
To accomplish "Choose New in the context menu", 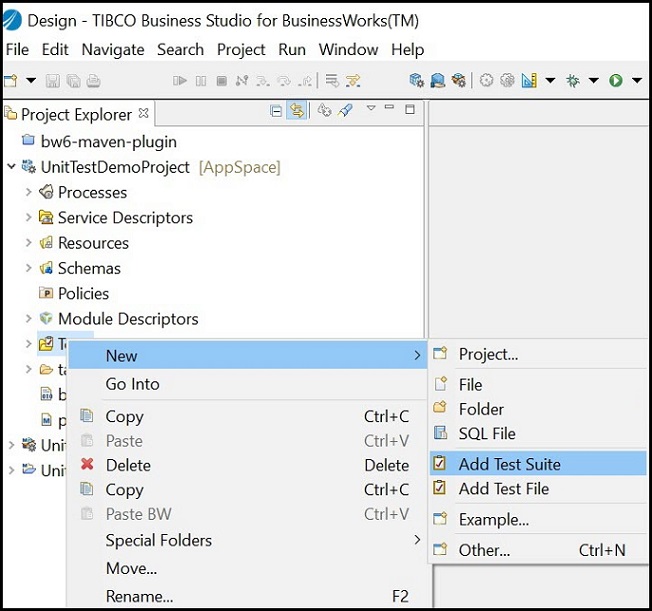I will (x=248, y=356).
